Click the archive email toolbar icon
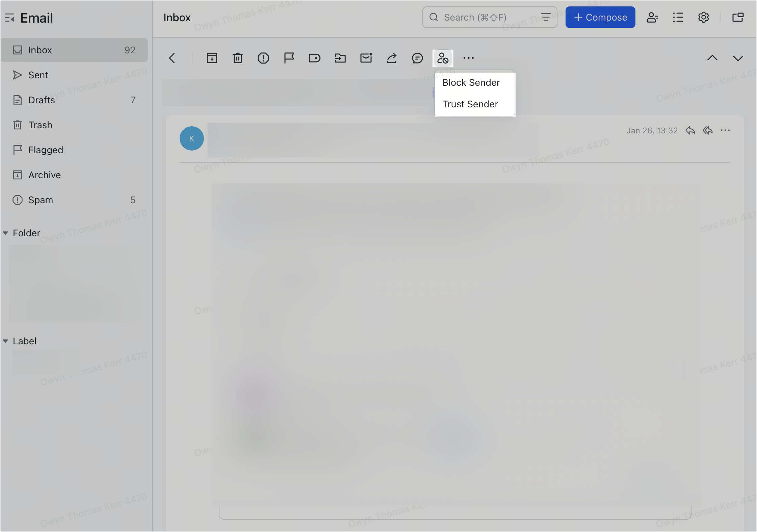Screen dimensions: 757x532 click(212, 58)
